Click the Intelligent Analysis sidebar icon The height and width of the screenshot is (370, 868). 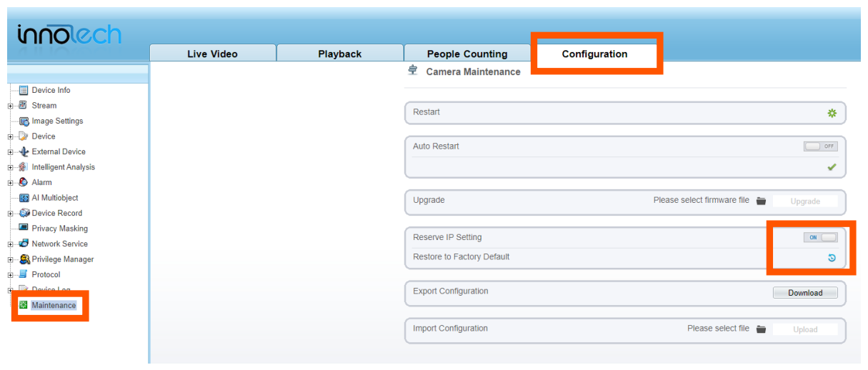point(23,167)
